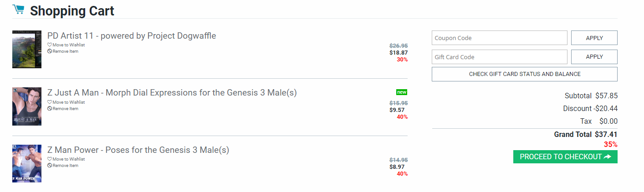Click remove icon for Z Man Power
Screen dimensions: 644x192
click(50, 166)
